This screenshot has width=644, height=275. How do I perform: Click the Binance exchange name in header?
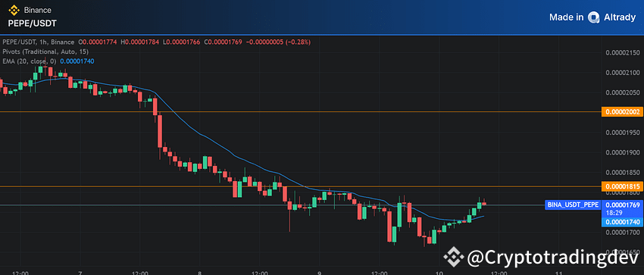[38, 10]
